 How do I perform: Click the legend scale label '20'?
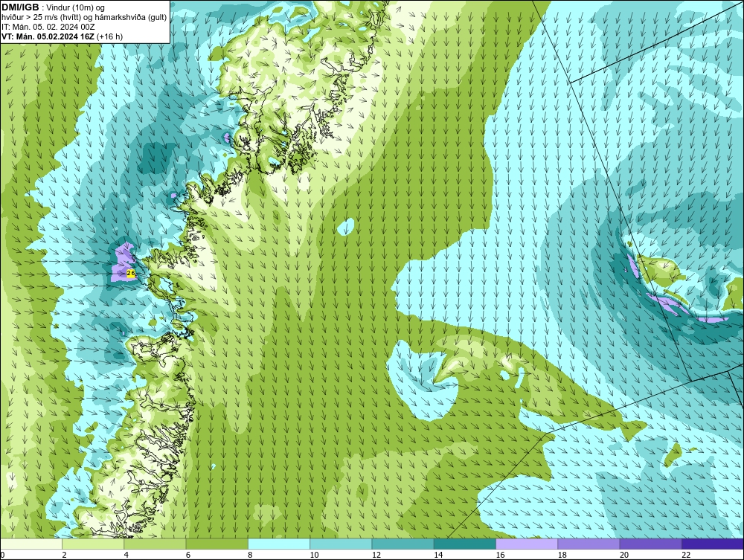click(x=624, y=555)
